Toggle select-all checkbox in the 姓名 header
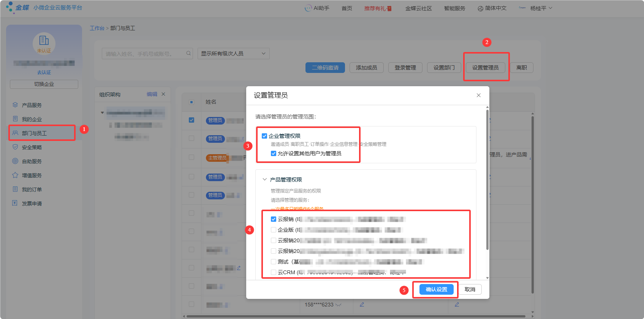Viewport: 644px width, 319px height. tap(191, 102)
